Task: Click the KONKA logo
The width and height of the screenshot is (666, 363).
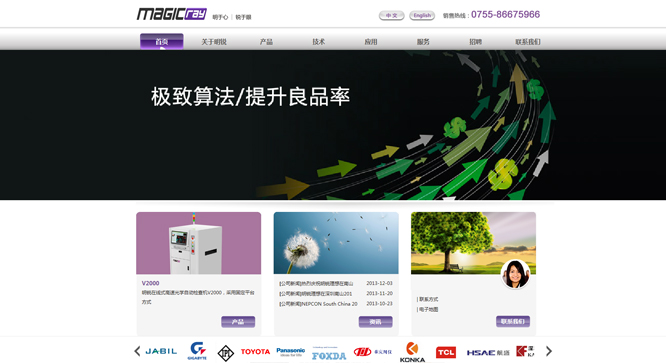Action: (412, 352)
